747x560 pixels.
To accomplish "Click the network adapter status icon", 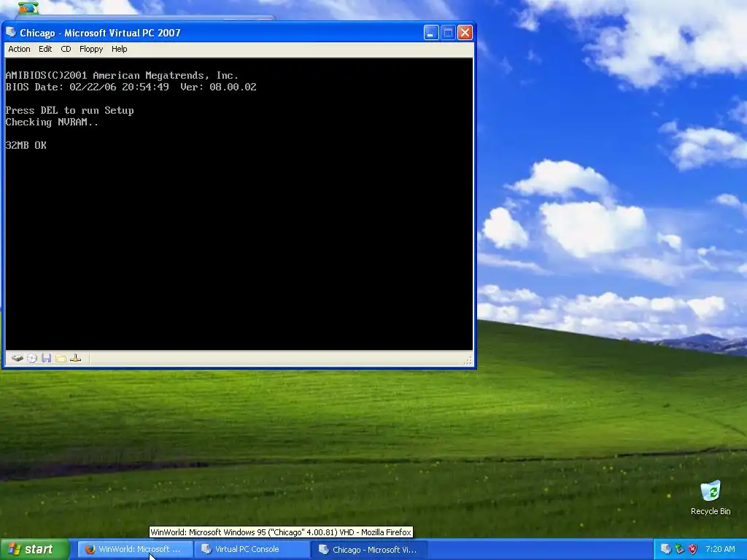I will [x=75, y=358].
